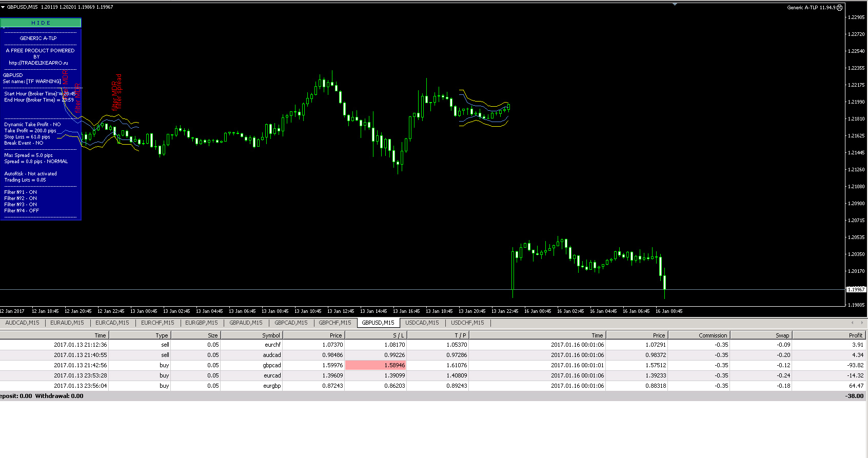Click the profit value -93.82
The width and height of the screenshot is (868, 458).
tap(855, 365)
